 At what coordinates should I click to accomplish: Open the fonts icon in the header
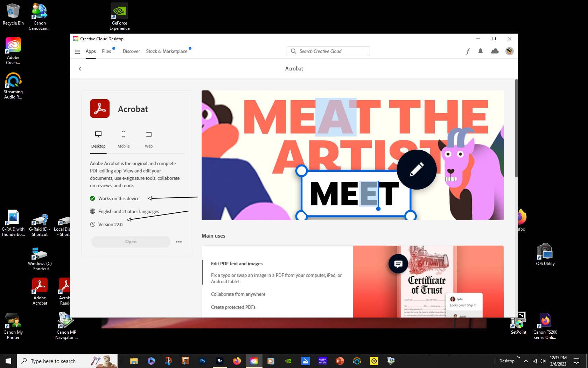[x=468, y=51]
